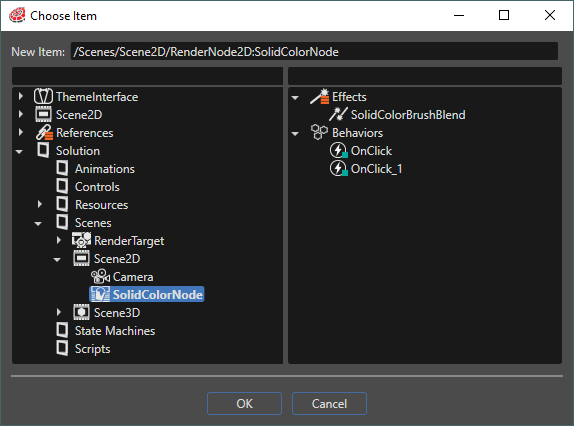
Task: Click the References paperclip icon
Action: tap(44, 133)
